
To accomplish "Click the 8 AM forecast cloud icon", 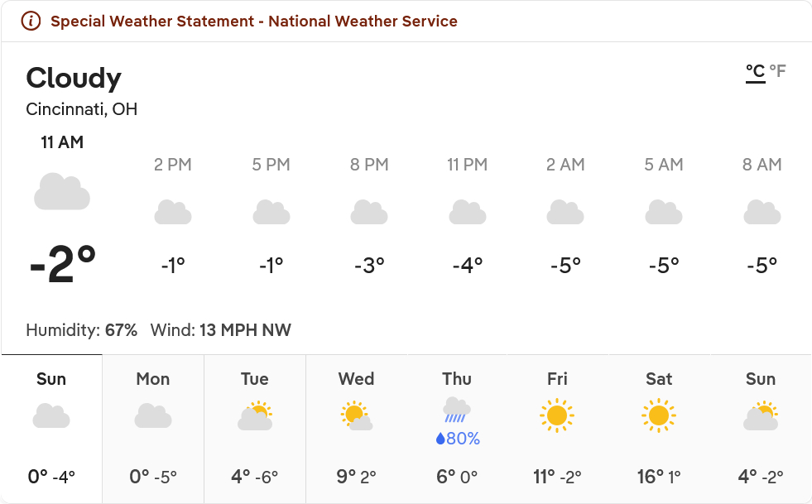I will pos(762,213).
